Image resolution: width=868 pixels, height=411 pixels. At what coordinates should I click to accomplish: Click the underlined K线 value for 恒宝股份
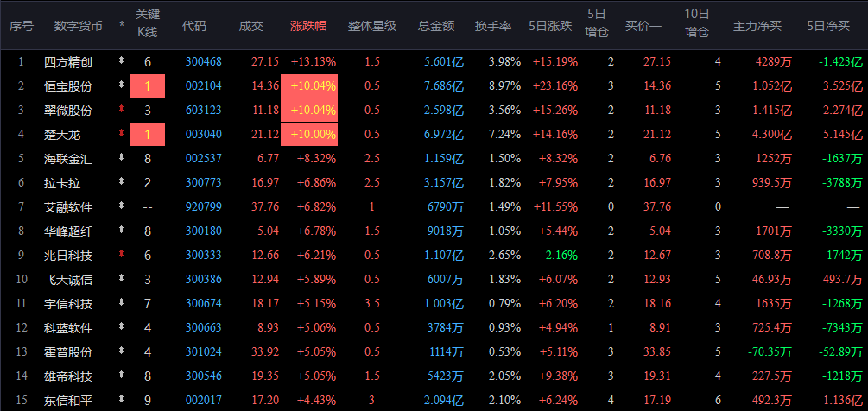pos(147,85)
